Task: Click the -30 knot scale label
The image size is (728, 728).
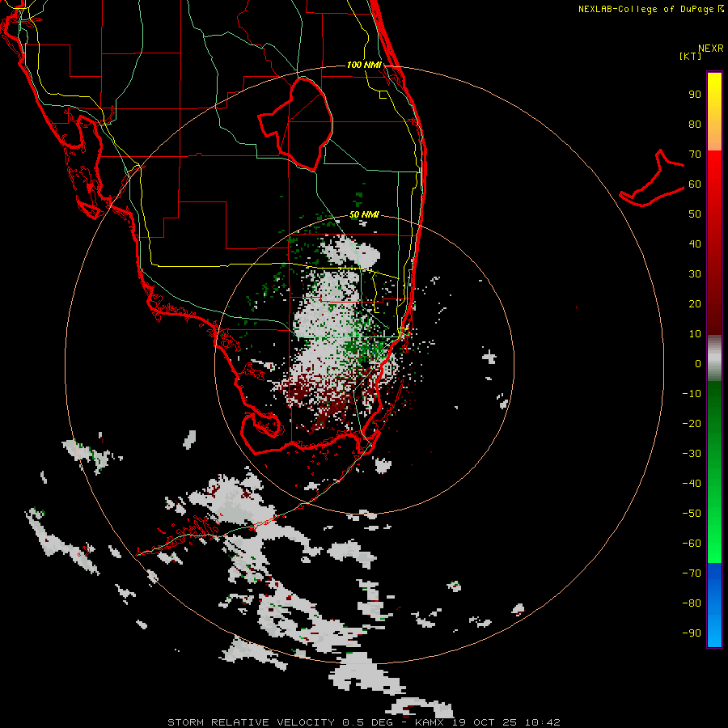Action: (x=692, y=453)
